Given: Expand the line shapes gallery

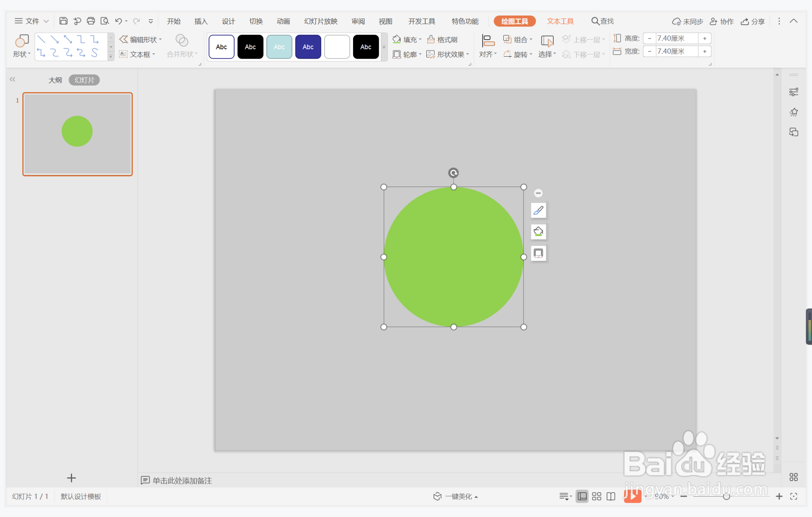Looking at the screenshot, I should [x=111, y=57].
